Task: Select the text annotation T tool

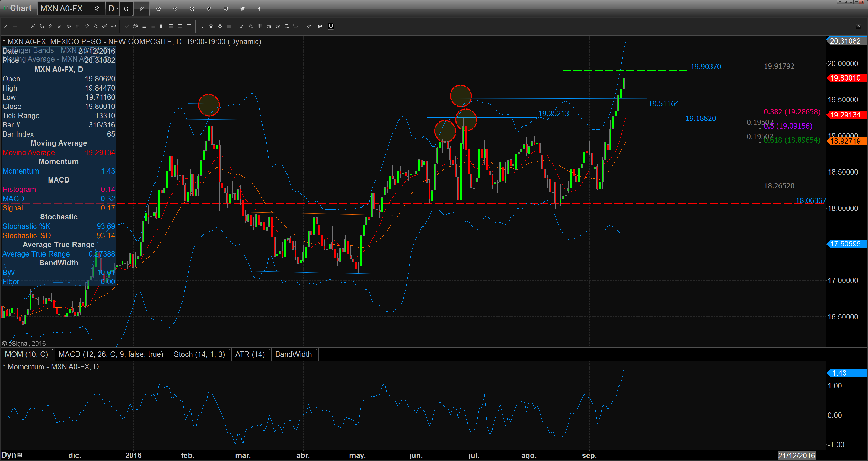Action: pyautogui.click(x=202, y=26)
